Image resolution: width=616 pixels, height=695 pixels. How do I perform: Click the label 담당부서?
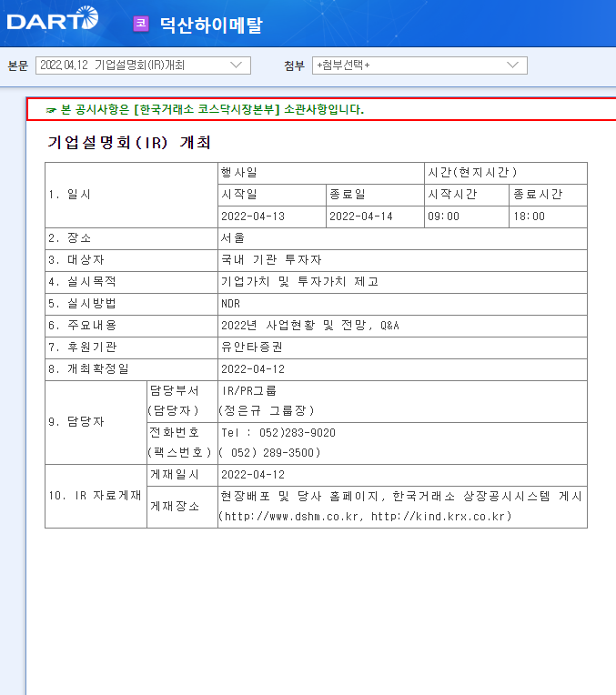175,391
